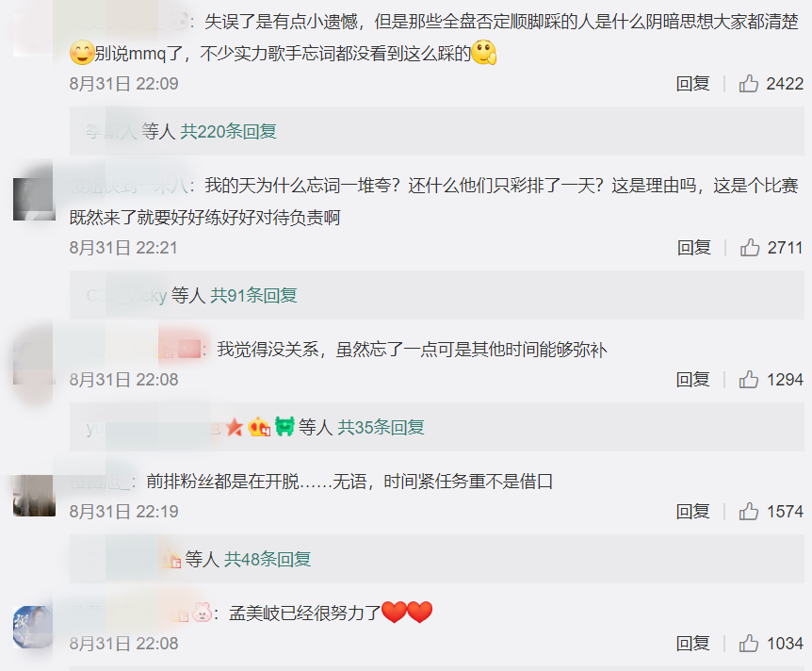The image size is (812, 671).
Task: Click avatar beside 孟美岐已经很努力了 comment
Action: [34, 627]
